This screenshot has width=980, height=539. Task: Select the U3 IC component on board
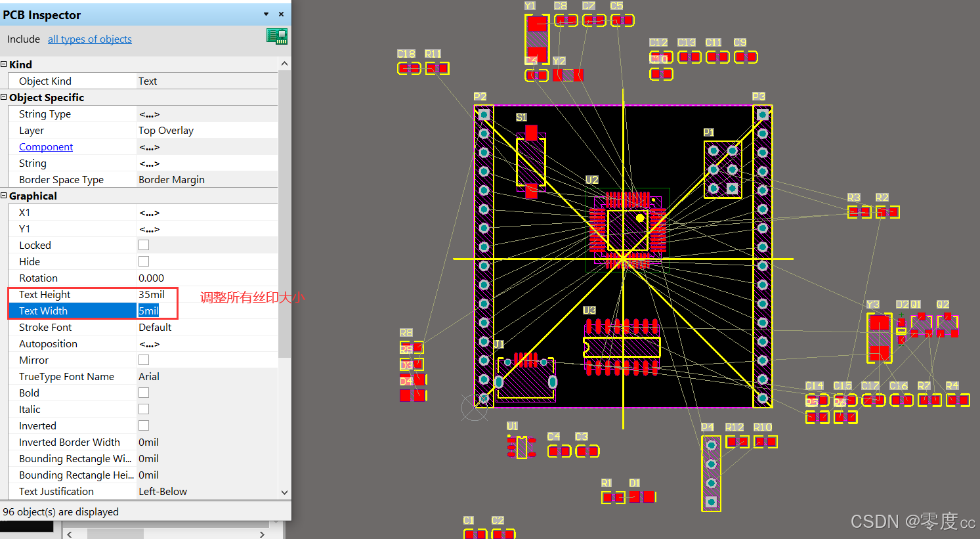(622, 347)
